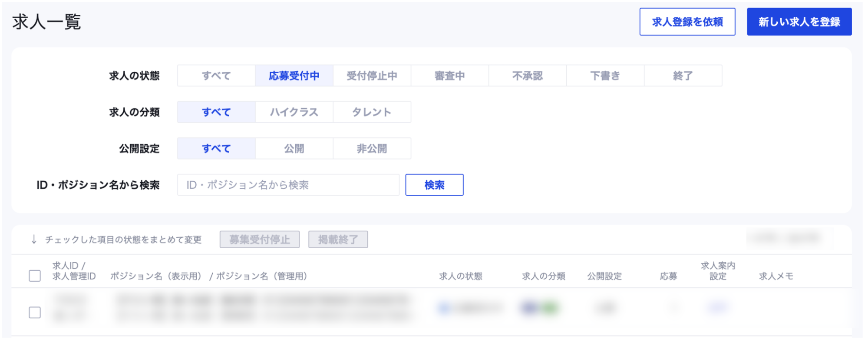Click the 求人一覧 page heading
868x343 pixels.
tap(46, 22)
